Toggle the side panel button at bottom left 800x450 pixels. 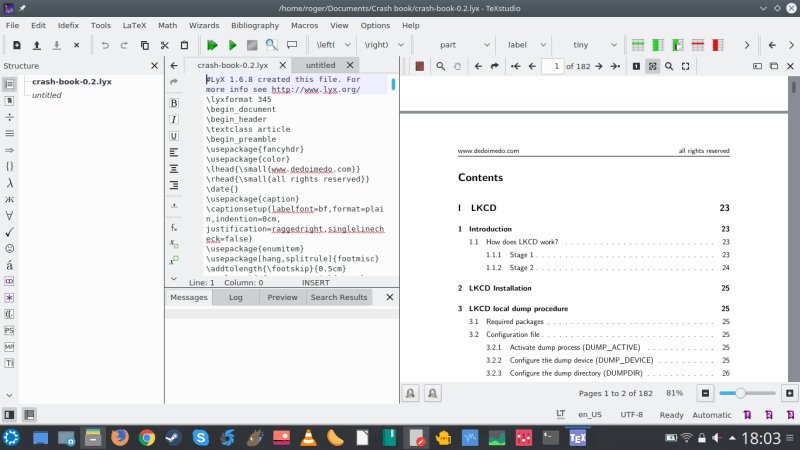click(9, 414)
